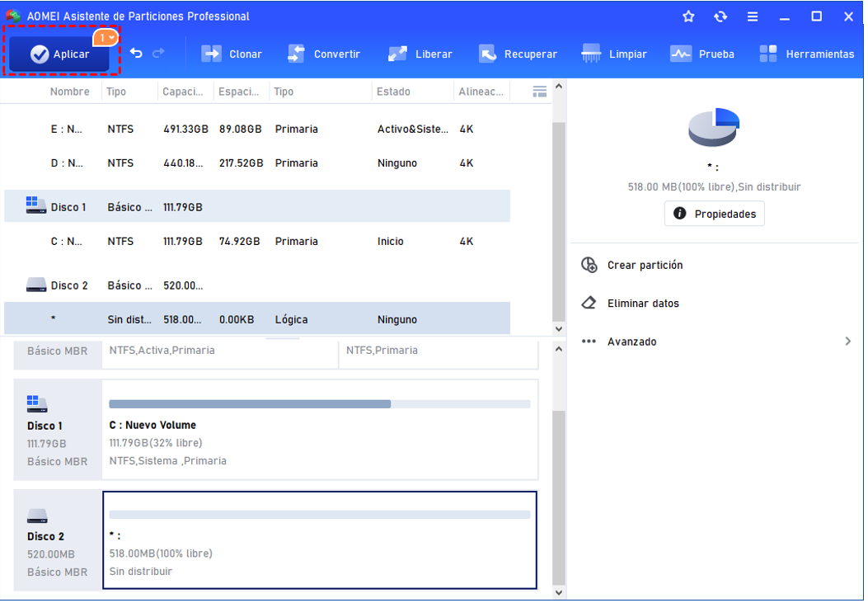Click the undo arrow icon
Image resolution: width=868 pixels, height=603 pixels.
click(x=136, y=53)
